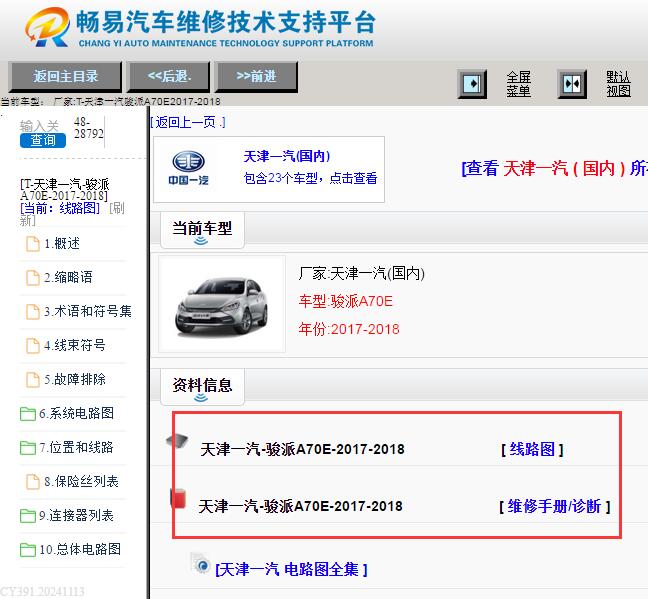Go forward with the >>前进 button
The height and width of the screenshot is (599, 648).
point(256,76)
